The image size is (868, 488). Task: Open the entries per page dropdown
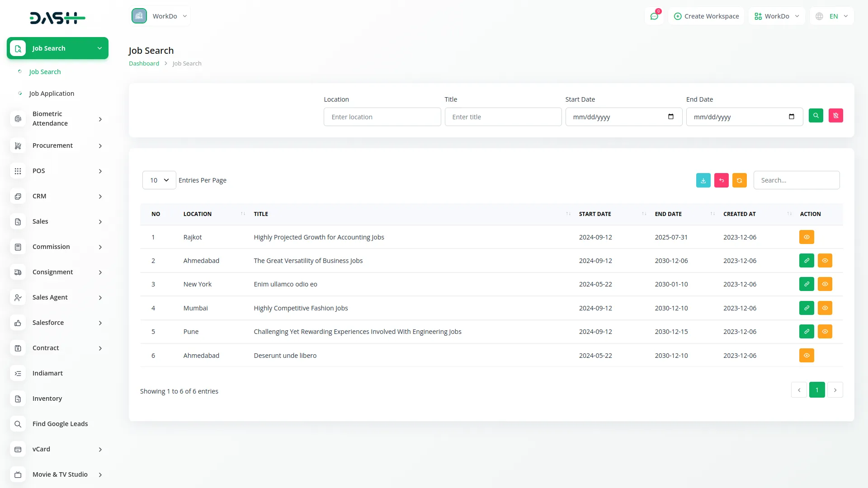point(159,180)
